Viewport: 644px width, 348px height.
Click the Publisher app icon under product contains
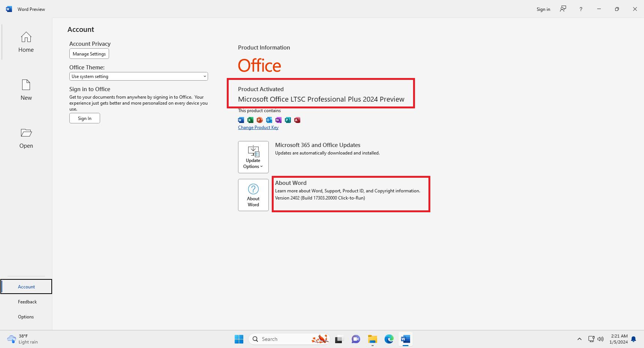pos(288,120)
